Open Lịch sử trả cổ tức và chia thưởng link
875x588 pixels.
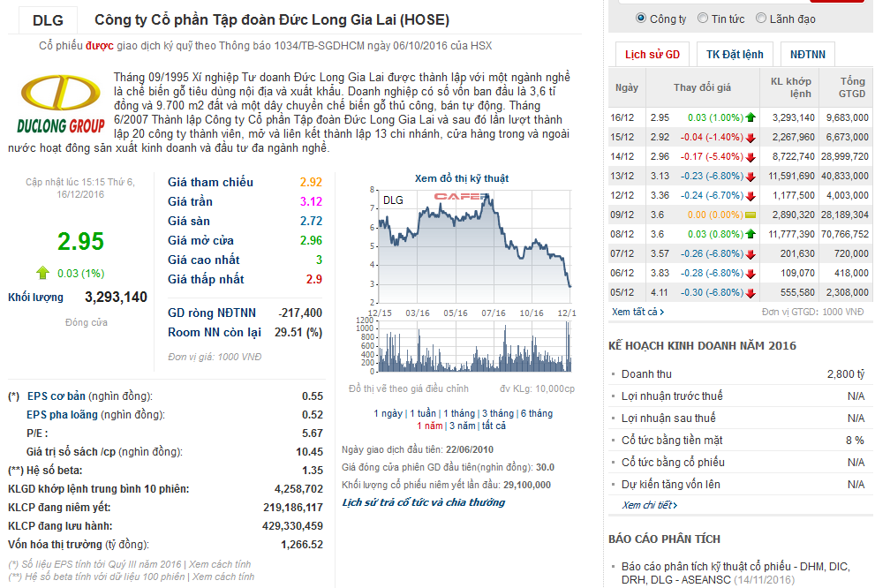pyautogui.click(x=423, y=502)
